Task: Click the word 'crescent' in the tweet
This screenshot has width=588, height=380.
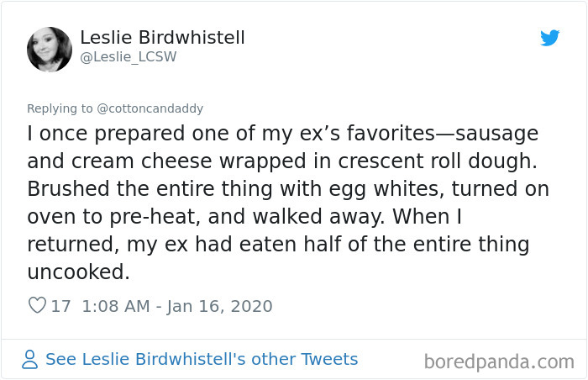Action: (x=343, y=161)
